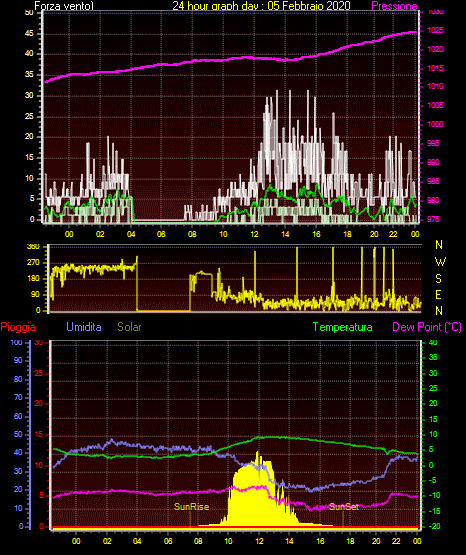The image size is (466, 555).
Task: Click the SunRise marker text
Action: click(x=191, y=507)
